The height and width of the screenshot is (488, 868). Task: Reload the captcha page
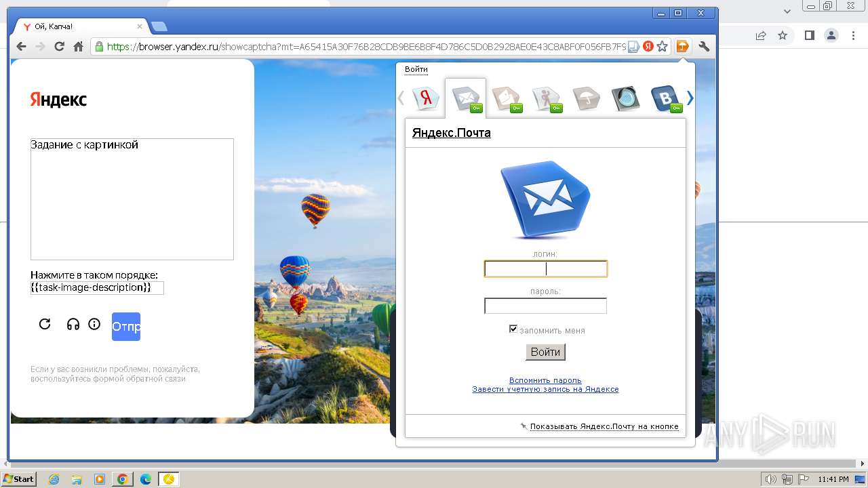coord(60,46)
